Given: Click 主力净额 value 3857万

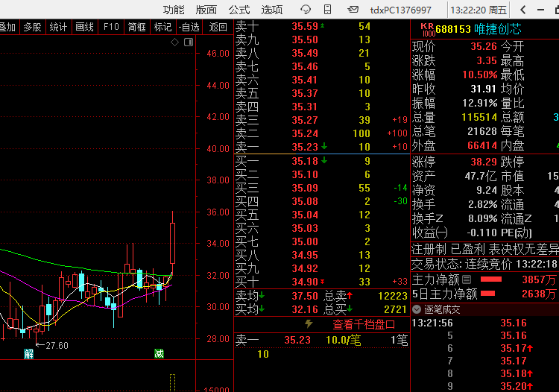Looking at the screenshot, I should pos(539,279).
